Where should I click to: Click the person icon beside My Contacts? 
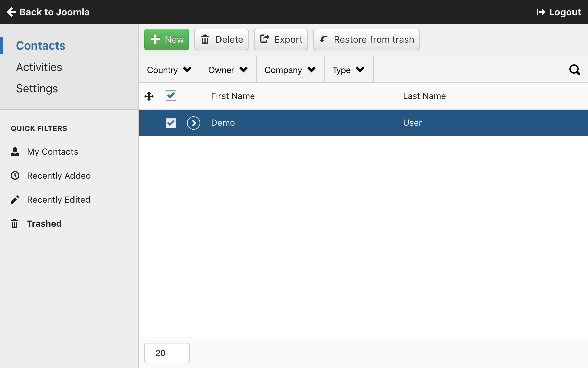tap(15, 152)
